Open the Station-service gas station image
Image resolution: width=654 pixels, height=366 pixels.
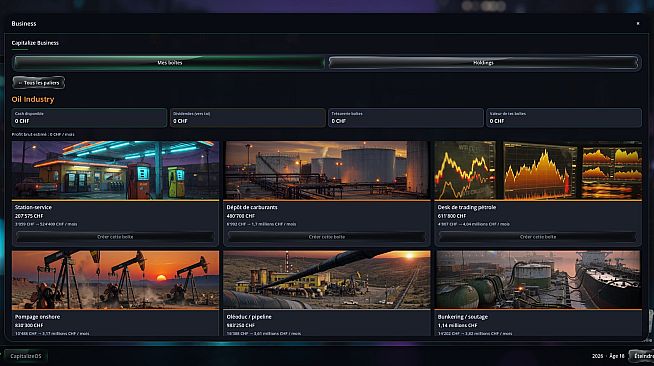pyautogui.click(x=115, y=170)
